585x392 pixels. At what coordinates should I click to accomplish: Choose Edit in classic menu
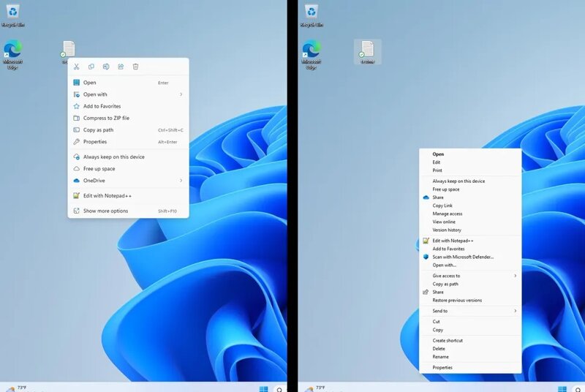coord(470,162)
